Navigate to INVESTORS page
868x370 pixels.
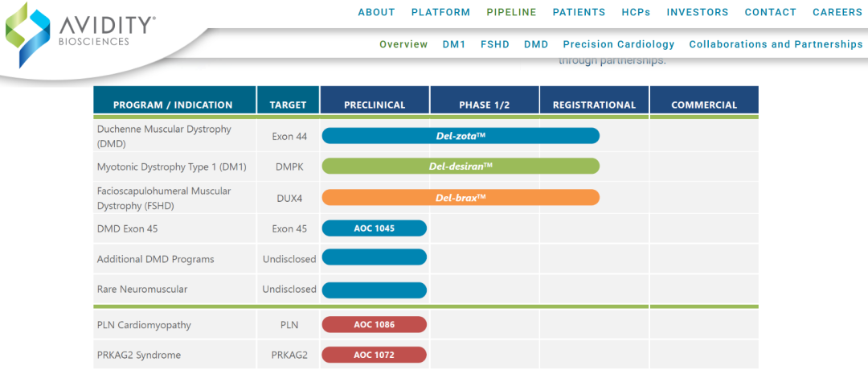click(698, 12)
